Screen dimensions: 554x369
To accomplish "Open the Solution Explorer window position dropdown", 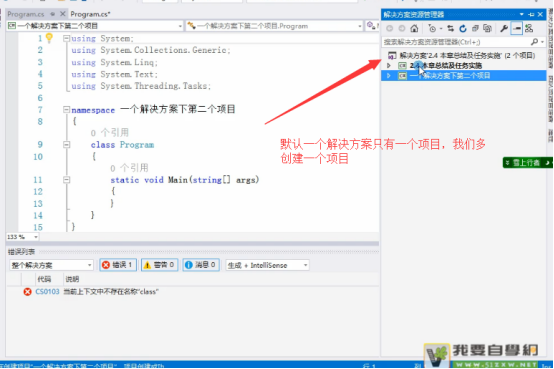I will tap(521, 14).
